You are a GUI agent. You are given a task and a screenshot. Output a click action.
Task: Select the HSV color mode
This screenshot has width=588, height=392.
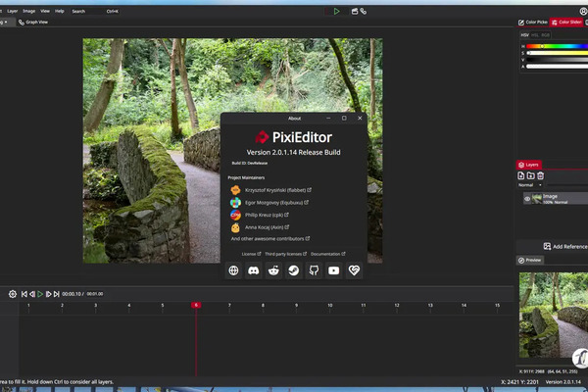(525, 35)
